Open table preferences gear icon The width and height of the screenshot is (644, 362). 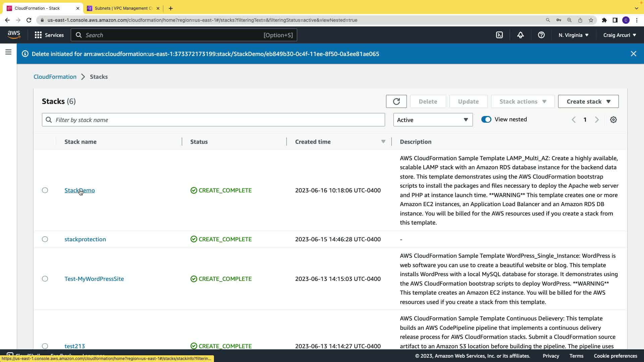[x=613, y=120]
